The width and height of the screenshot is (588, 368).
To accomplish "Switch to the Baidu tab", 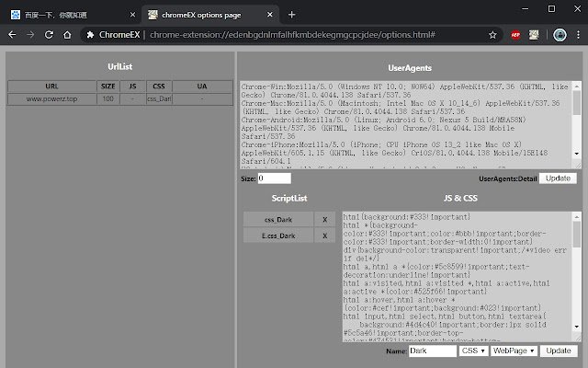I will point(72,15).
